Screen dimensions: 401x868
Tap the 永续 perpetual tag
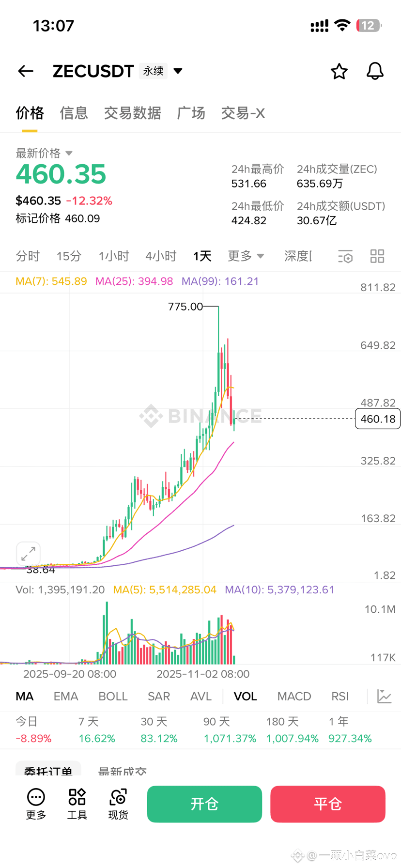[x=153, y=71]
